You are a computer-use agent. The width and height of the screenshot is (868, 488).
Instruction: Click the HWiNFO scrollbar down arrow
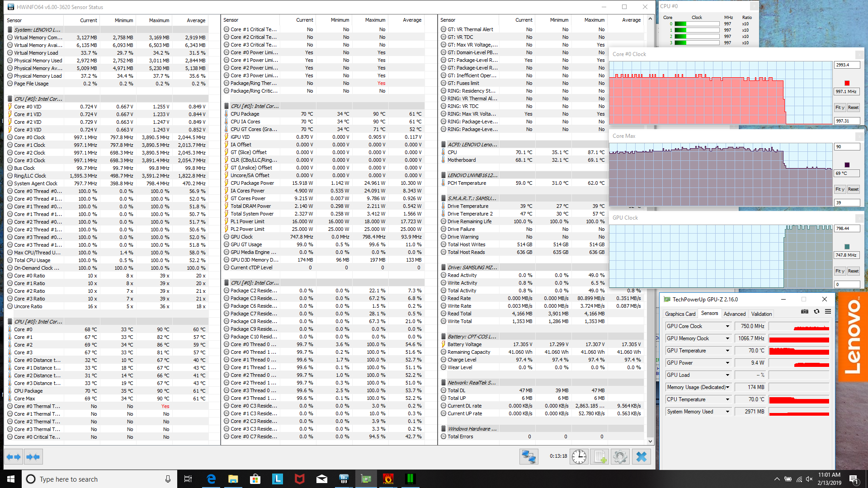(650, 441)
